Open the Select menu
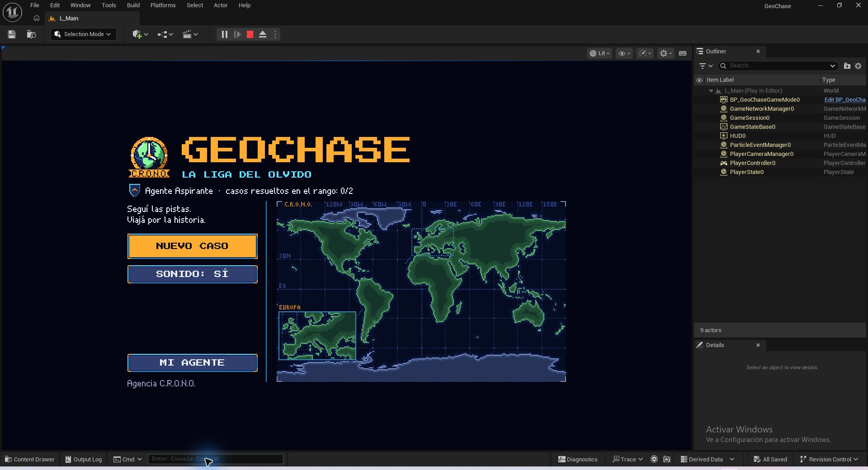This screenshot has width=868, height=470. click(195, 5)
